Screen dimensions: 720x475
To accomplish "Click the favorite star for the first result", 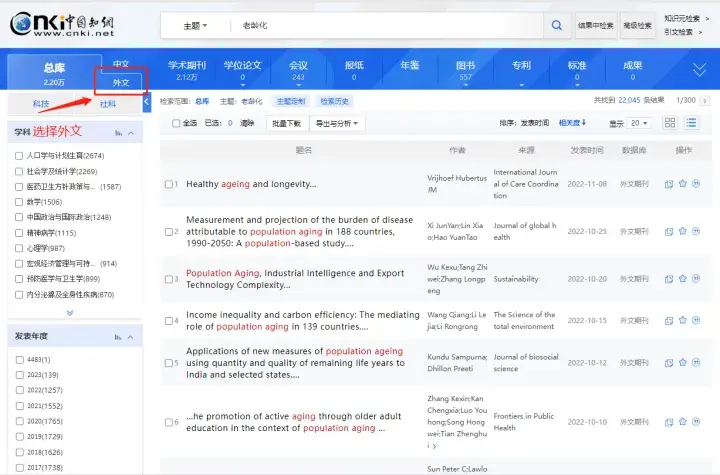I will [683, 184].
